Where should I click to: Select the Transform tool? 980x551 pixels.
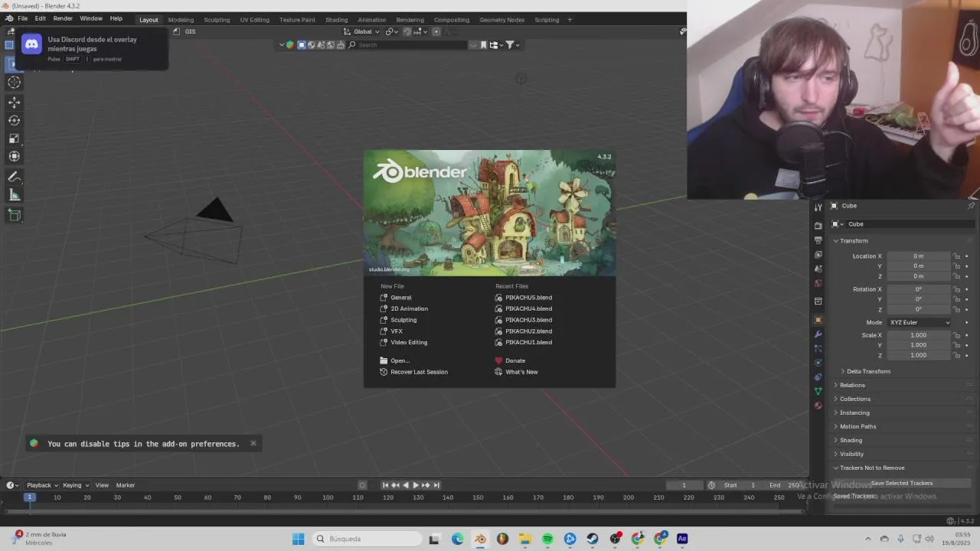[x=15, y=156]
